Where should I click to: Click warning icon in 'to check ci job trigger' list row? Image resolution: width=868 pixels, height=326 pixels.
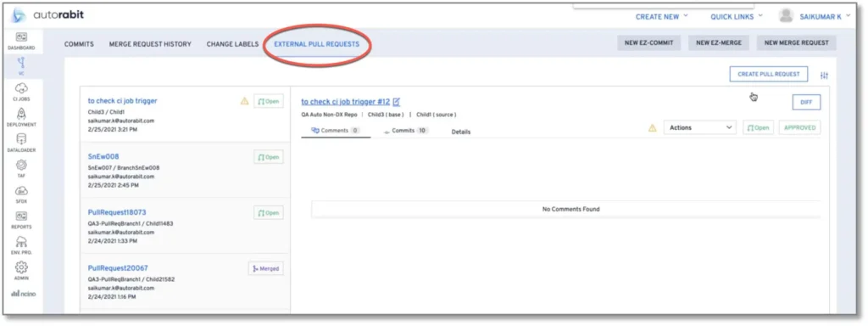click(244, 102)
